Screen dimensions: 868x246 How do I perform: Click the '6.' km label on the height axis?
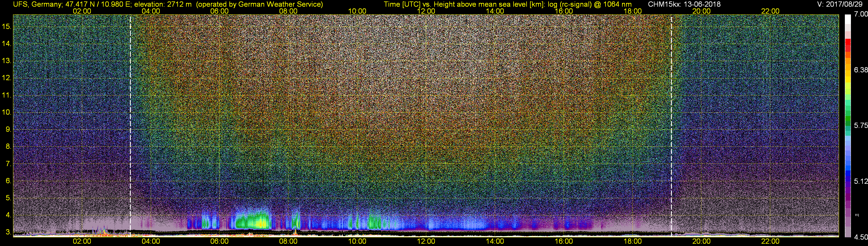click(x=8, y=181)
